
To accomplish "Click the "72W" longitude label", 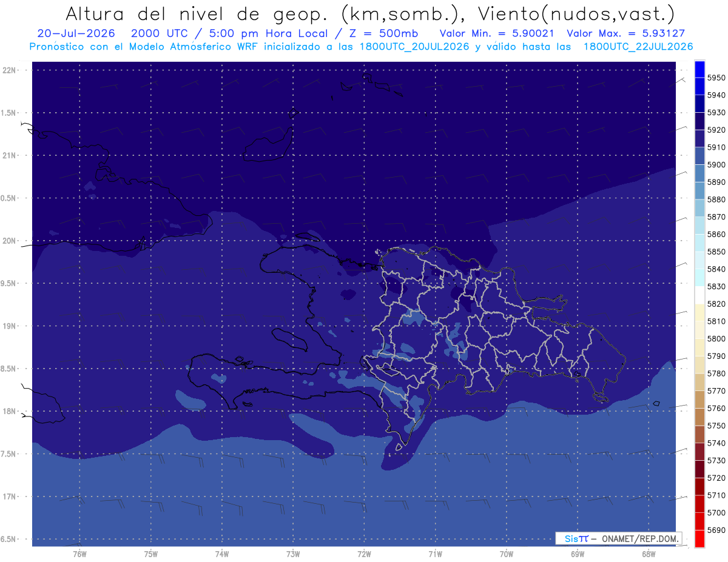I will point(364,554).
